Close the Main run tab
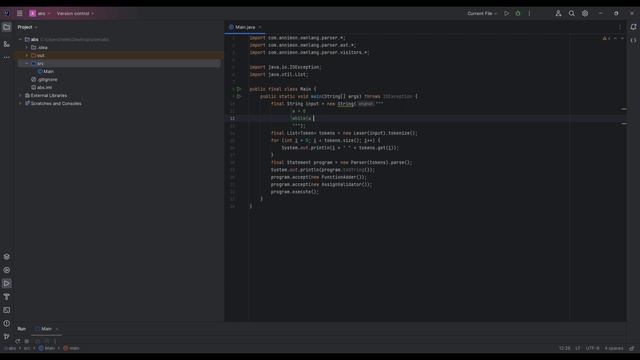This screenshot has width=640, height=360. 57,329
